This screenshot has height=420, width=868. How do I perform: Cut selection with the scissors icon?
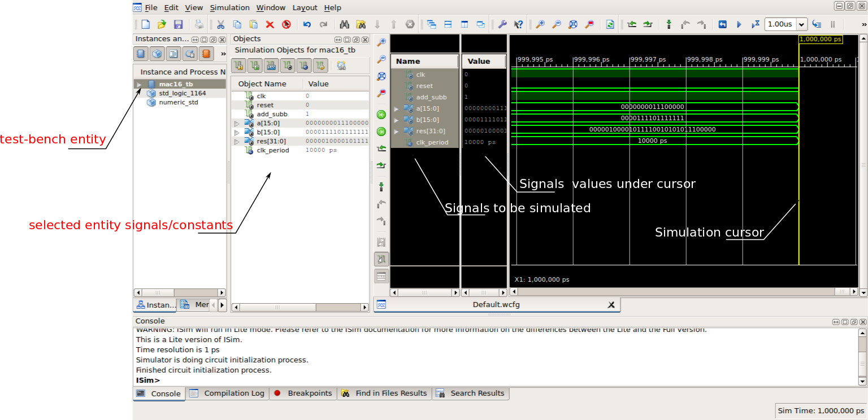tap(220, 24)
